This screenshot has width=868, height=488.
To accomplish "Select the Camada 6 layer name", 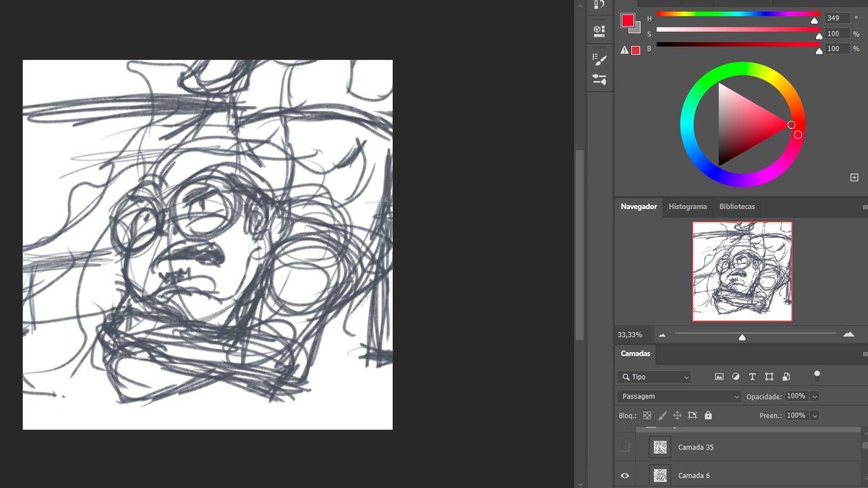I will pos(694,476).
